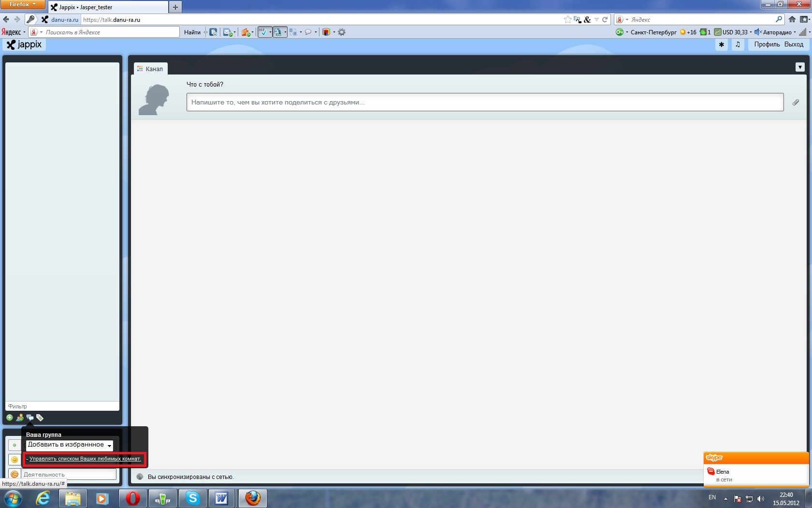
Task: Click the tag icon under the roster
Action: [x=40, y=418]
